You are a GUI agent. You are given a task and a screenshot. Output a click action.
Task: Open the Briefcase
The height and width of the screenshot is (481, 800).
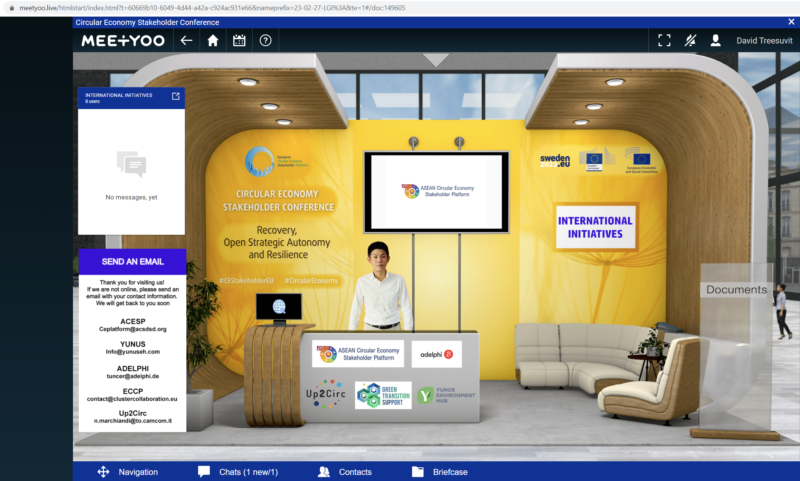click(439, 471)
